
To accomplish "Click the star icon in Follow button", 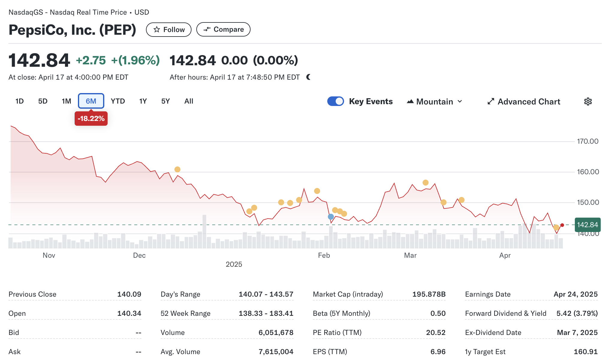I will [156, 29].
